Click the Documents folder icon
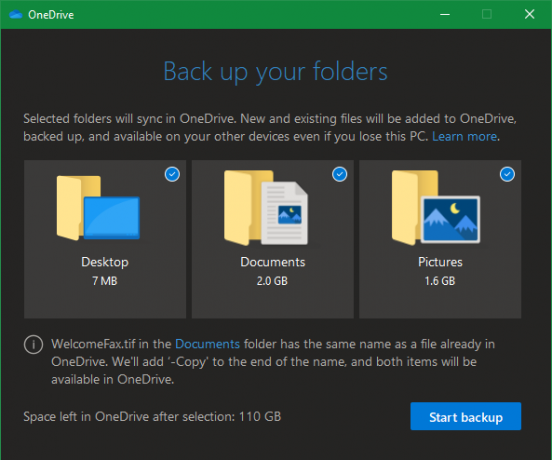The width and height of the screenshot is (552, 460). tap(266, 208)
